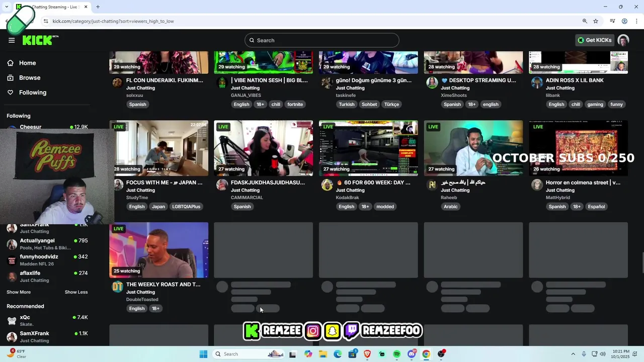The image size is (644, 362).
Task: Open funnyhoodvidz channel in sidebar
Action: tap(47, 260)
